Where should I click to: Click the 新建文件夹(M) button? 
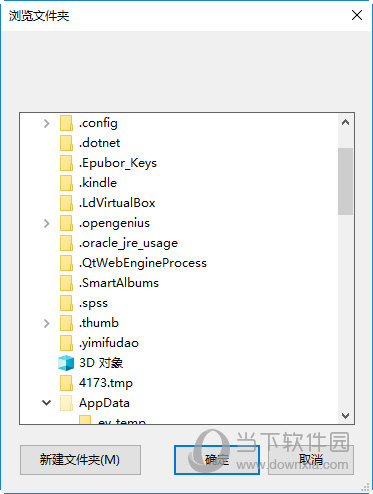tap(80, 460)
